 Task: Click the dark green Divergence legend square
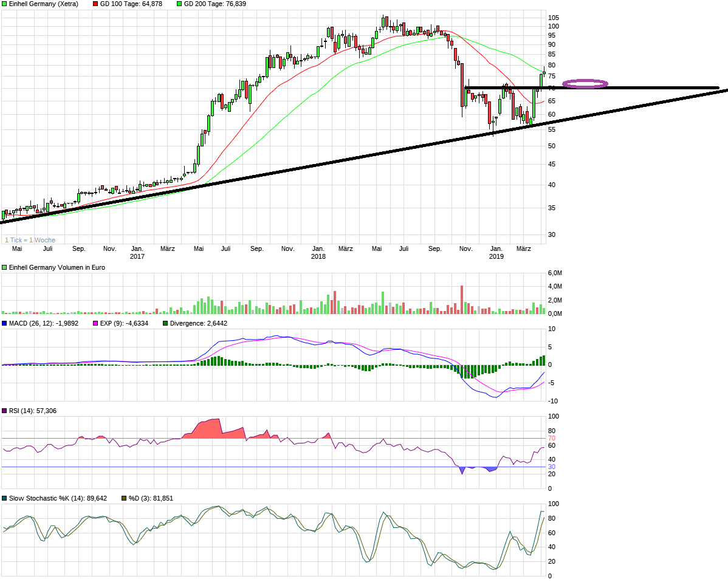coord(166,323)
